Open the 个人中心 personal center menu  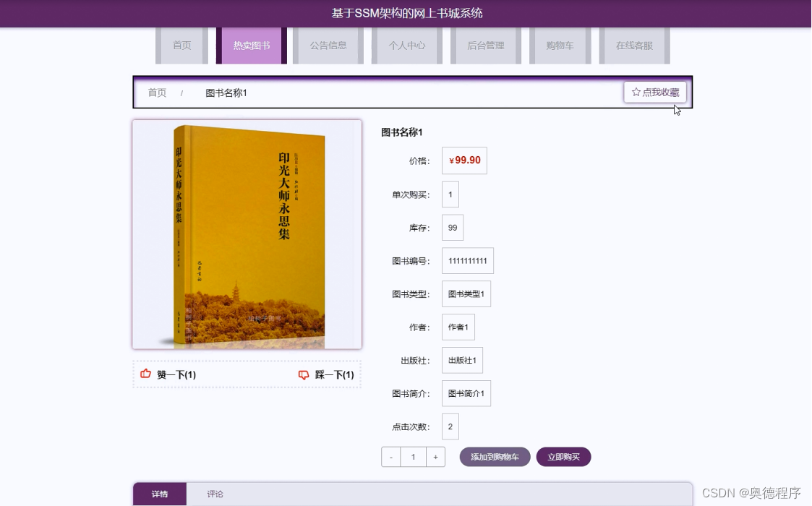tap(406, 45)
